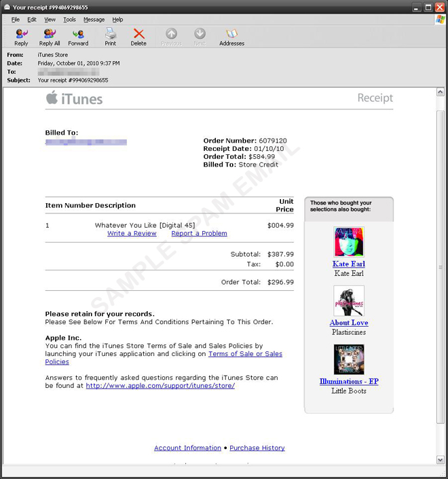The image size is (448, 479).
Task: Click the Write a Review link
Action: point(132,234)
